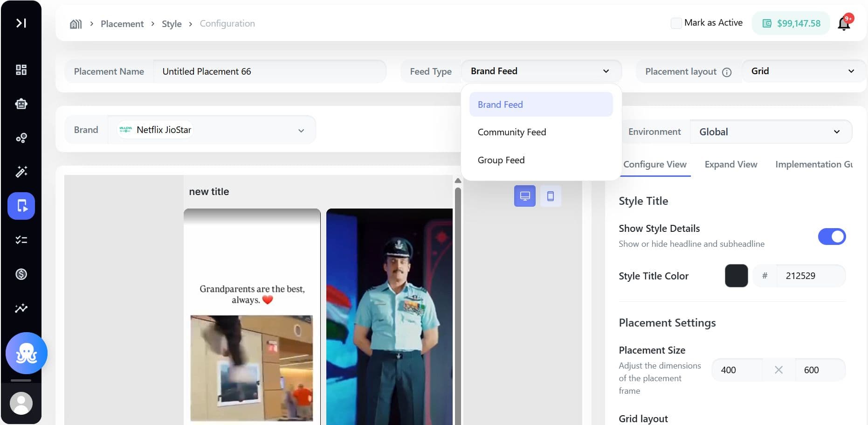Click the Style Title Color swatch
Screen dimensions: 868x425
coord(736,276)
